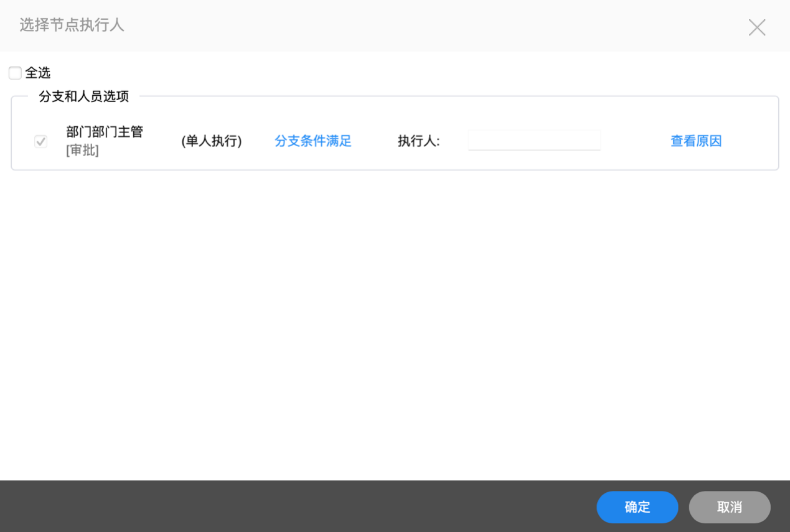Viewport: 790px width, 532px height.
Task: Click the (单人执行) execution mode text
Action: click(x=212, y=141)
